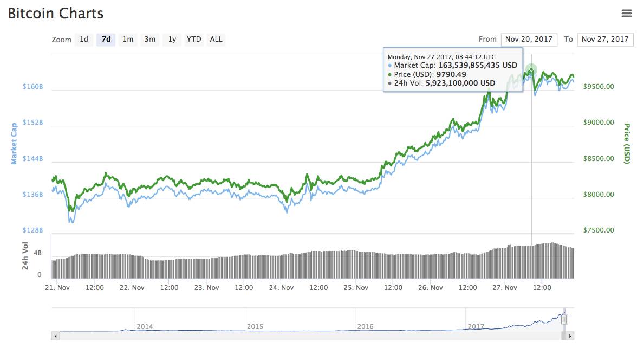Click the $128B axis label
This screenshot has width=644, height=348.
point(33,230)
